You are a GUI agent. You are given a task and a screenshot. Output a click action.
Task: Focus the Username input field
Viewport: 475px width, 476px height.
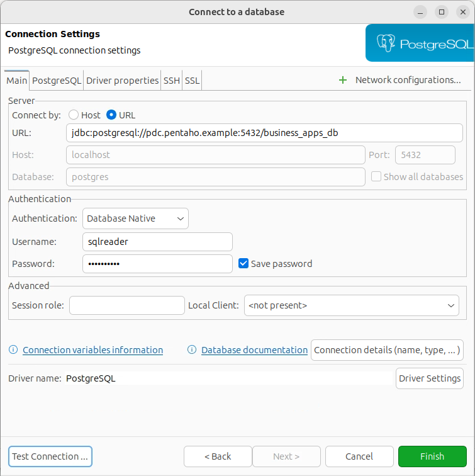[157, 242]
